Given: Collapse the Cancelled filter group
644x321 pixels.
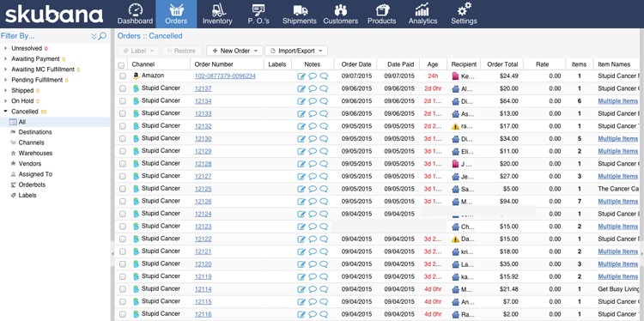Looking at the screenshot, I should pos(5,112).
